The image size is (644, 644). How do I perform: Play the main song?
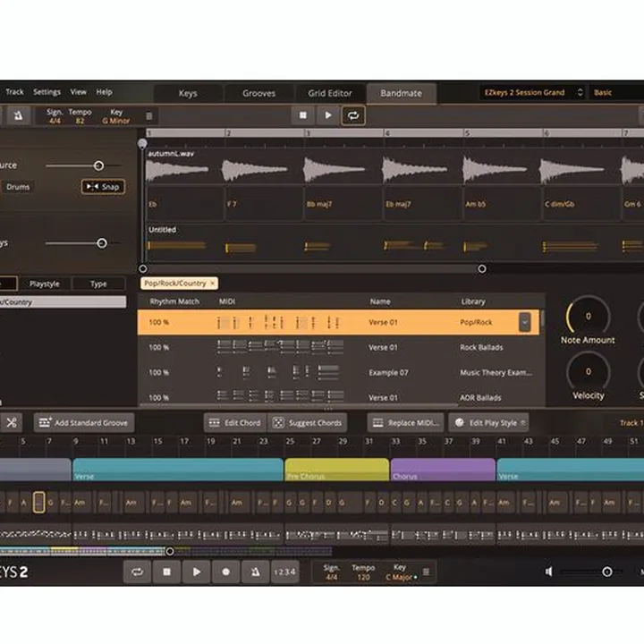pyautogui.click(x=196, y=572)
